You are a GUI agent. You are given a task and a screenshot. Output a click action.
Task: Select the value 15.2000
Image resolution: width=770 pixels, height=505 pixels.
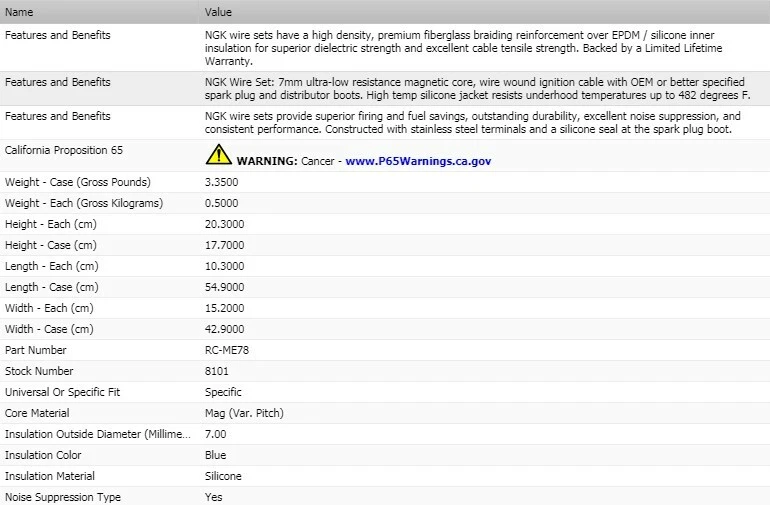(x=224, y=309)
